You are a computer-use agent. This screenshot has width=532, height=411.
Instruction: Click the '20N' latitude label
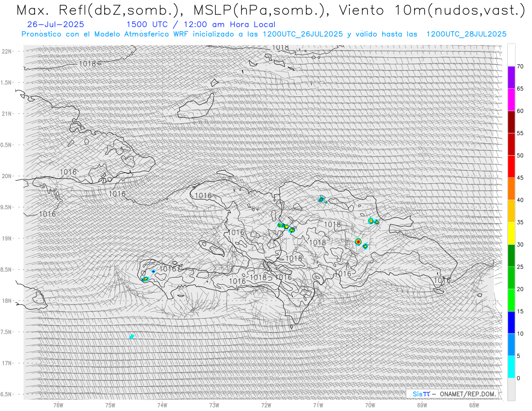click(x=7, y=176)
